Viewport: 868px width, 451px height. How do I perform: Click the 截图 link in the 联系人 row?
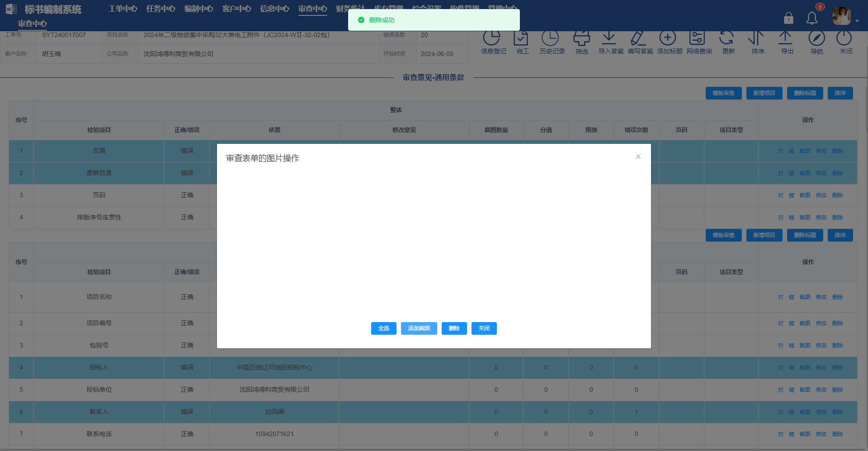tap(805, 412)
